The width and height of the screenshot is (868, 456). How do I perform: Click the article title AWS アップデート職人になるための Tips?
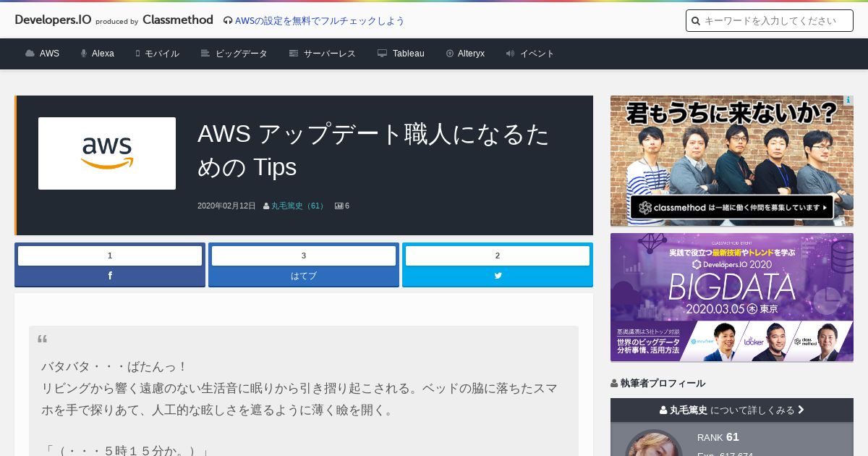pos(373,151)
